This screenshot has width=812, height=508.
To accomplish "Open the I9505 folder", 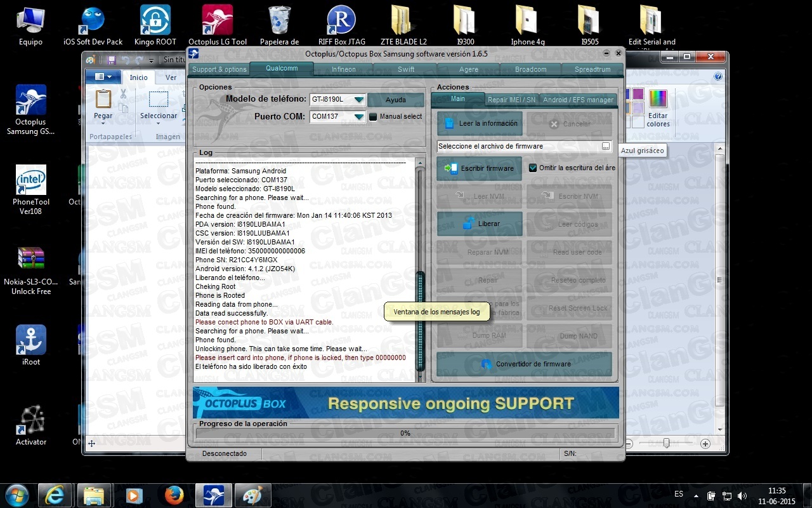I will pos(589,25).
